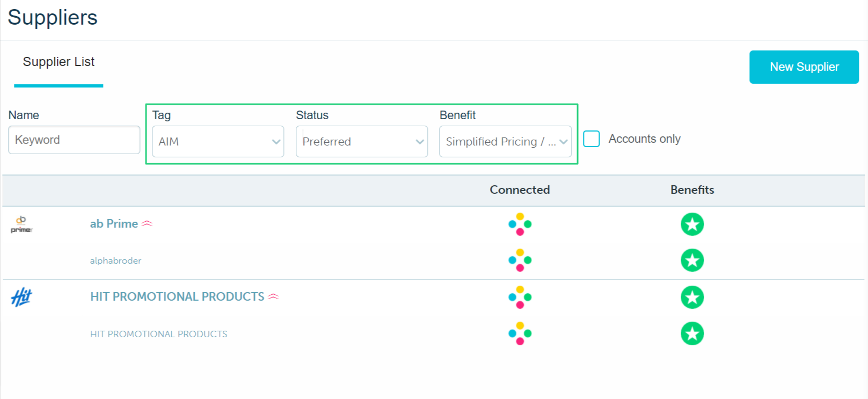868x399 pixels.
Task: Click the New Supplier button
Action: click(x=804, y=67)
